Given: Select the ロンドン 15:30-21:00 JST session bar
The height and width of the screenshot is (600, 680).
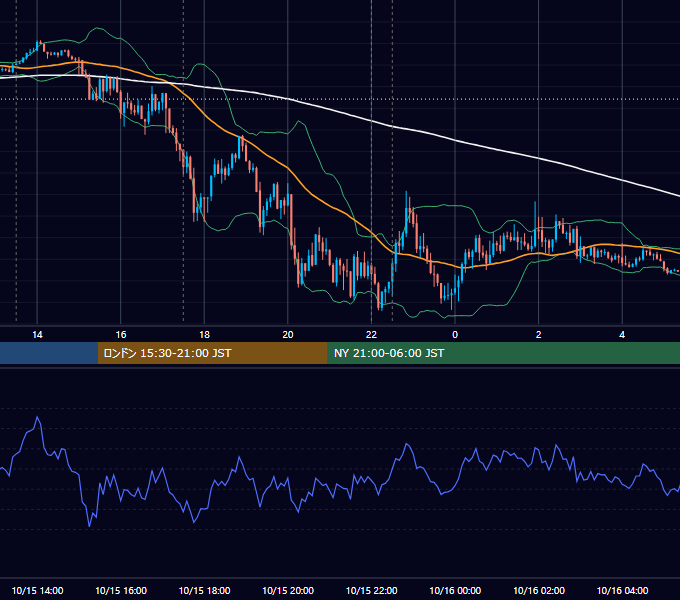Looking at the screenshot, I should 212,353.
